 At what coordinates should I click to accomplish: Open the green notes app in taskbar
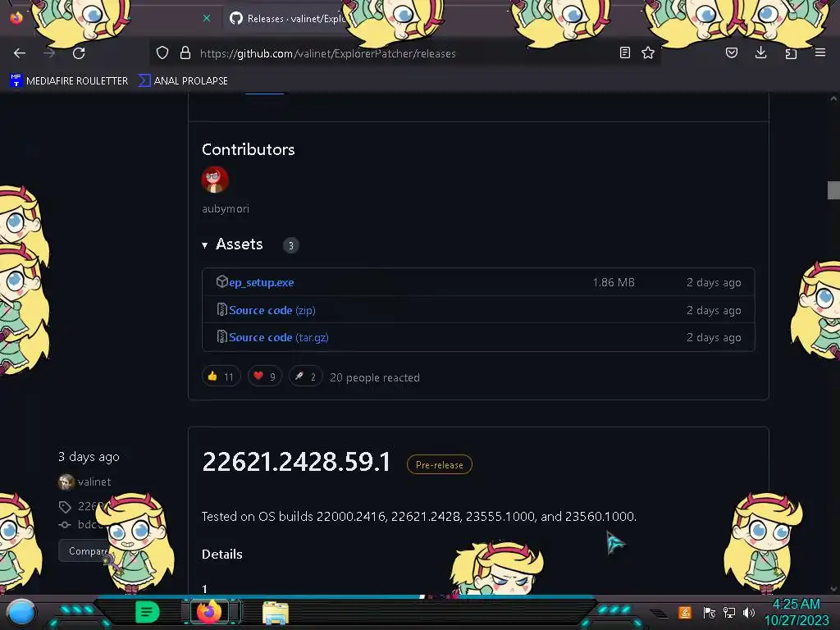[148, 612]
